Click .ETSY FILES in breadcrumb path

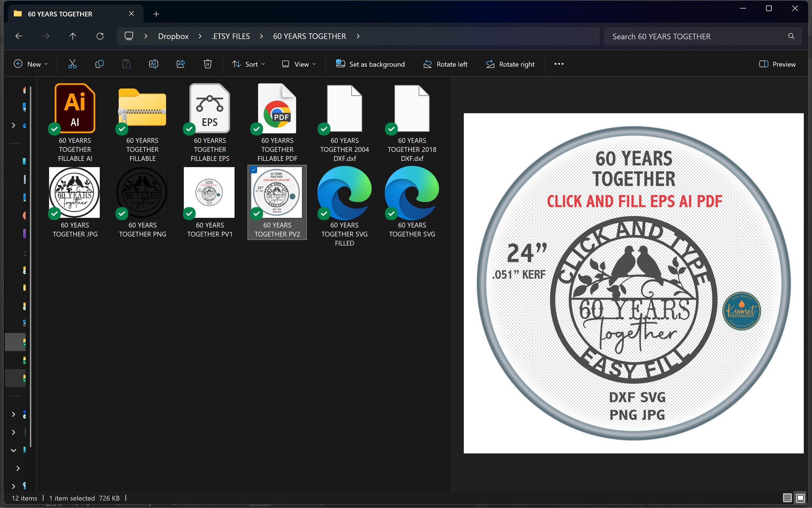231,36
